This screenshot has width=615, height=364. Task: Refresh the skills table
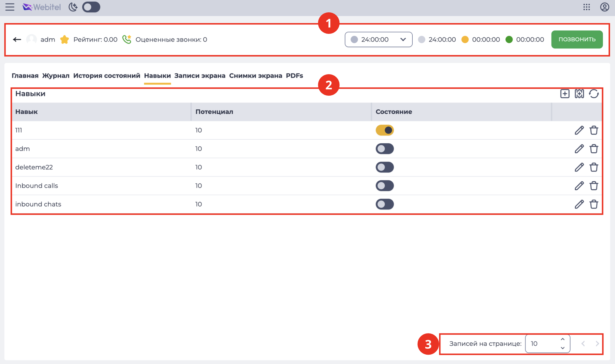pos(594,94)
